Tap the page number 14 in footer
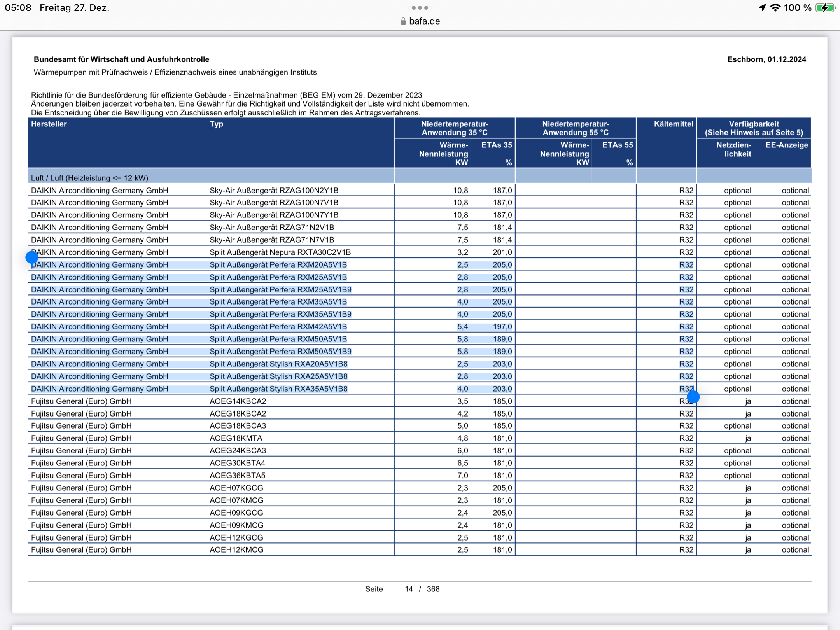Screen dimensions: 840x630 [x=409, y=589]
